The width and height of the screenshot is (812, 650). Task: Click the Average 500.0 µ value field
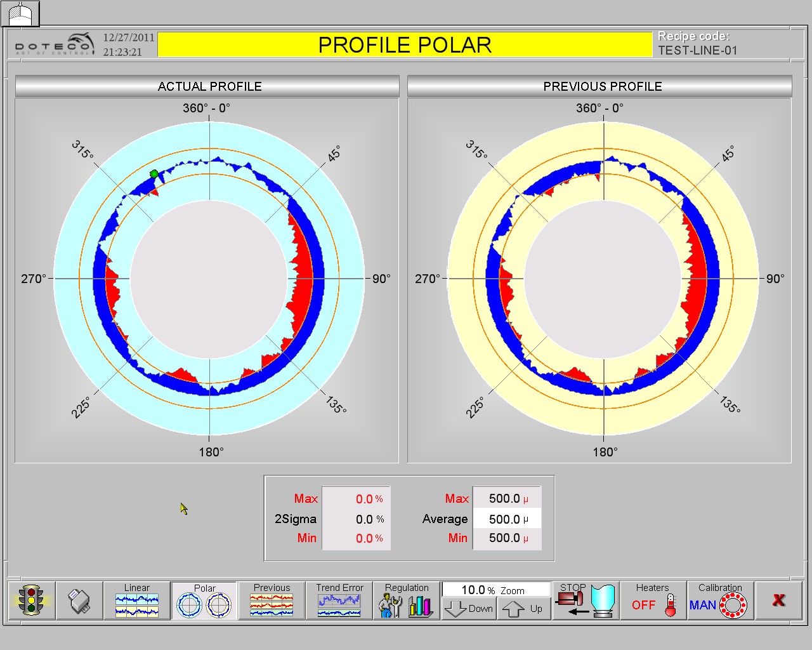coord(507,519)
